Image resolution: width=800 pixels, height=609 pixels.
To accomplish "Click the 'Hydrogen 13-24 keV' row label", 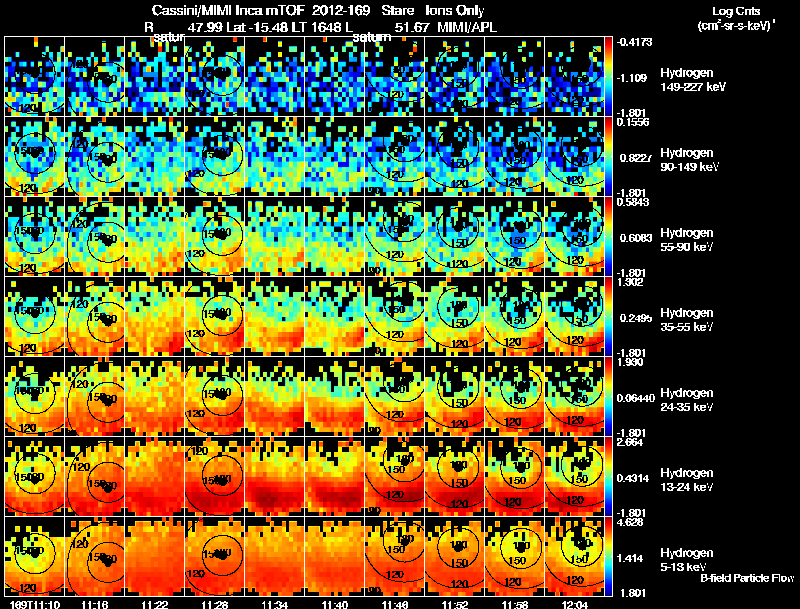I will pyautogui.click(x=687, y=480).
